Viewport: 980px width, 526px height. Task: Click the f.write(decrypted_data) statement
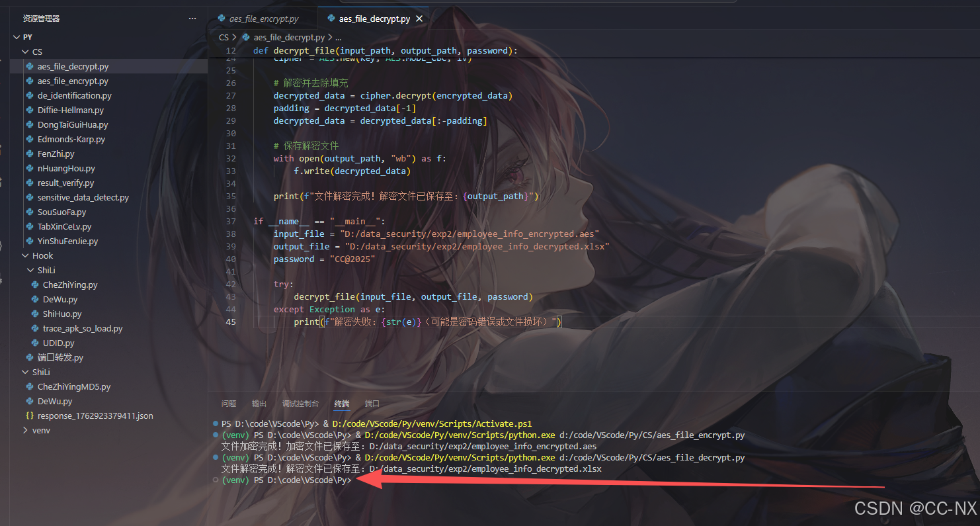(352, 171)
